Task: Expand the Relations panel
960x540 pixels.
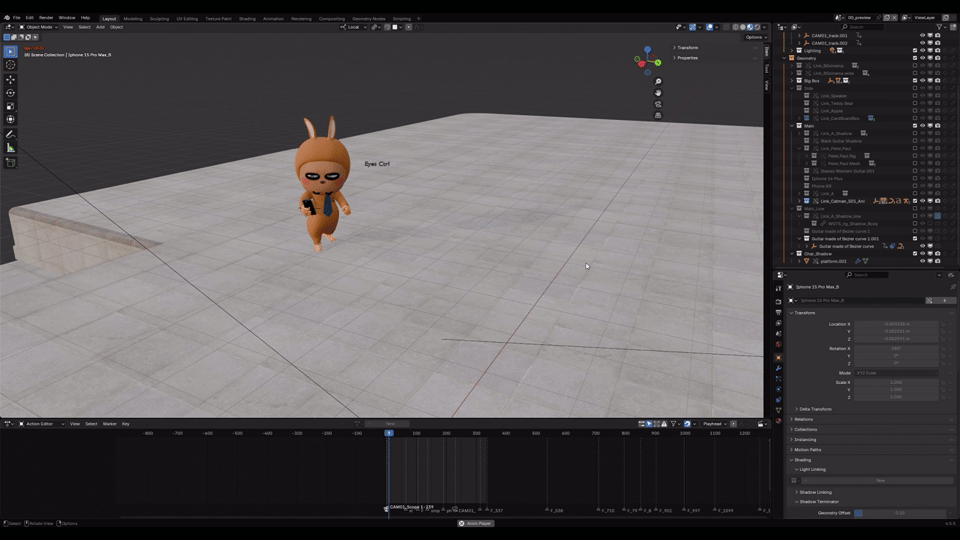Action: coord(803,419)
